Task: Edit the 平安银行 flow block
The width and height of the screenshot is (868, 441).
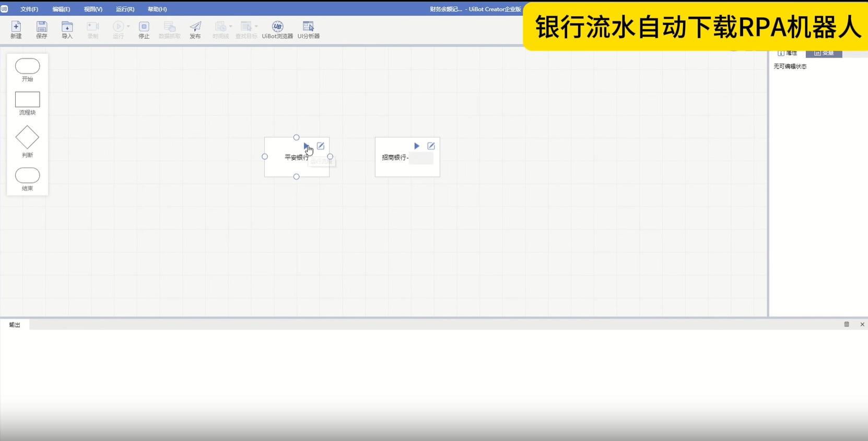Action: coord(321,146)
